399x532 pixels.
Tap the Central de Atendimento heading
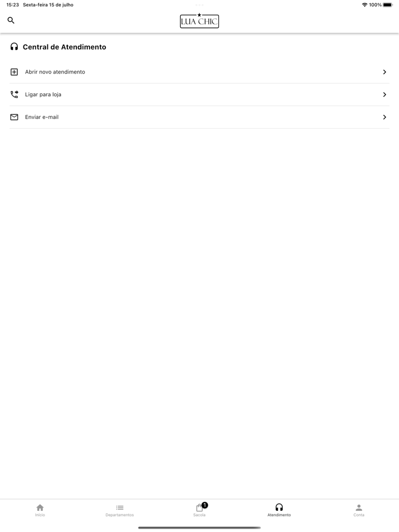pyautogui.click(x=64, y=47)
